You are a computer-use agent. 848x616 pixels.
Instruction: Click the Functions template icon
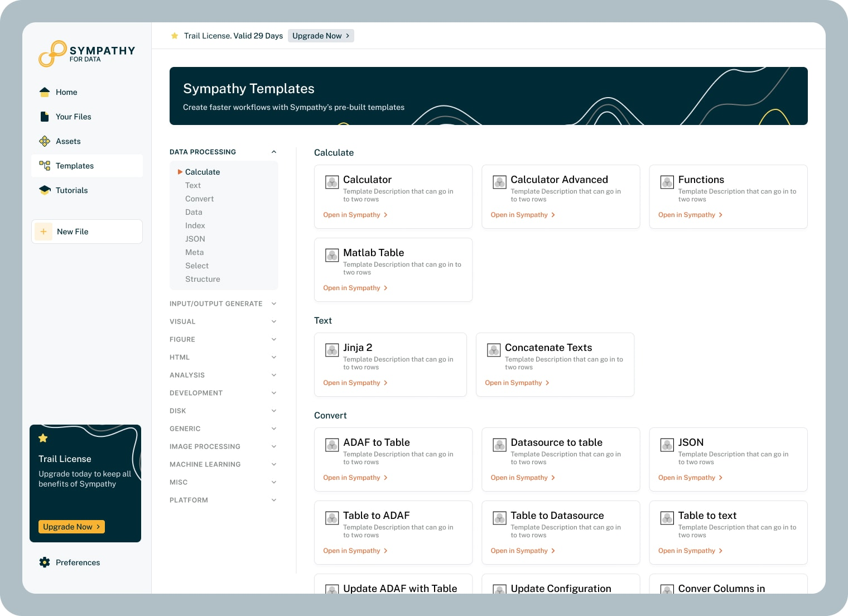coord(667,182)
